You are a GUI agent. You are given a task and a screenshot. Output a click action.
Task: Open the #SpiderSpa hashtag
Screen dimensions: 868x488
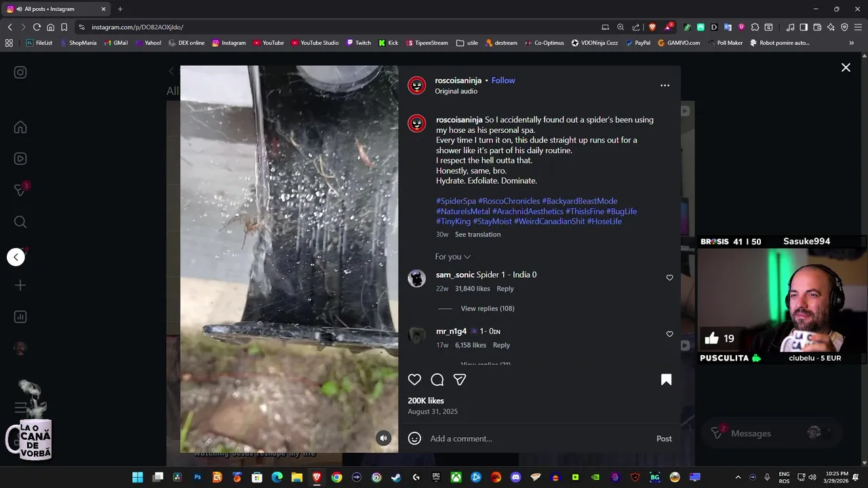[x=456, y=201]
